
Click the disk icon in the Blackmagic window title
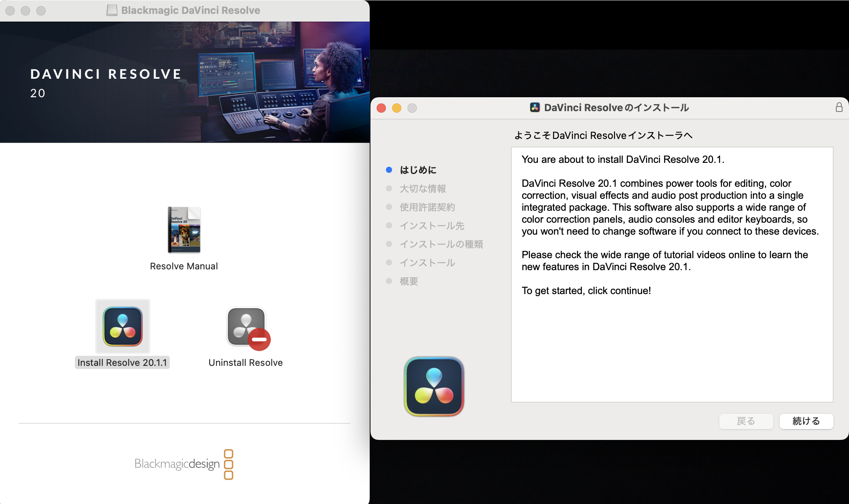(x=112, y=10)
